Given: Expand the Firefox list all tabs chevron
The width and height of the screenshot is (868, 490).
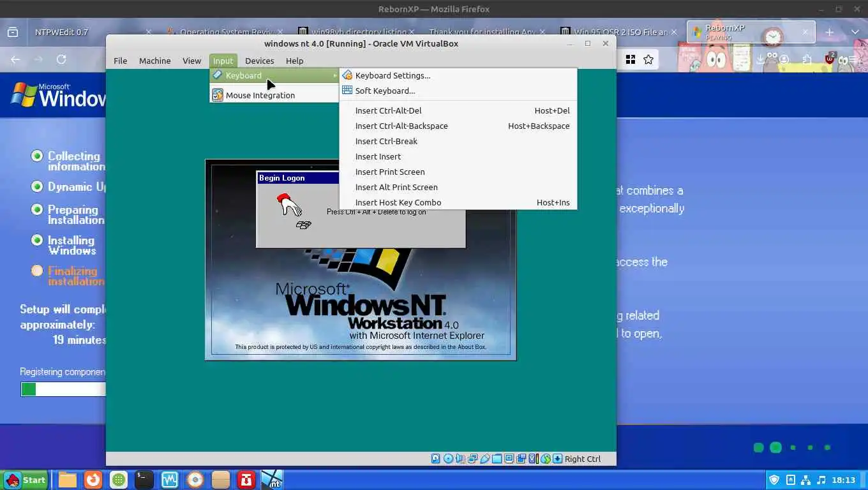Looking at the screenshot, I should tap(855, 32).
